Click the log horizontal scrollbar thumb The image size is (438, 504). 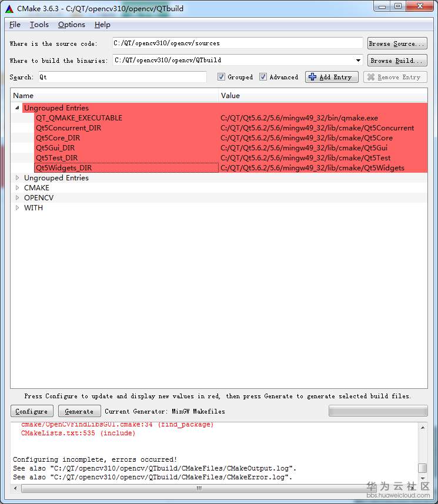(x=199, y=488)
